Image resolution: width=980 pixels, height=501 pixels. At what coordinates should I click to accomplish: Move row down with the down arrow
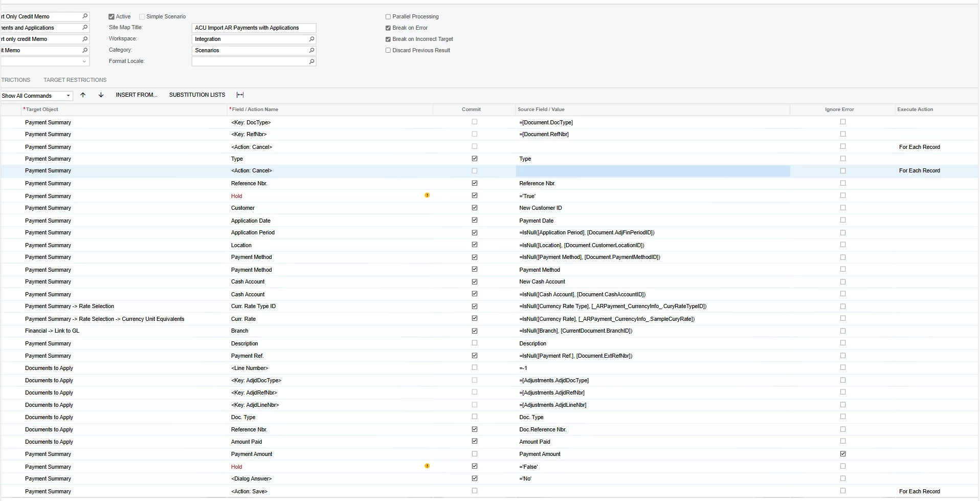(101, 95)
